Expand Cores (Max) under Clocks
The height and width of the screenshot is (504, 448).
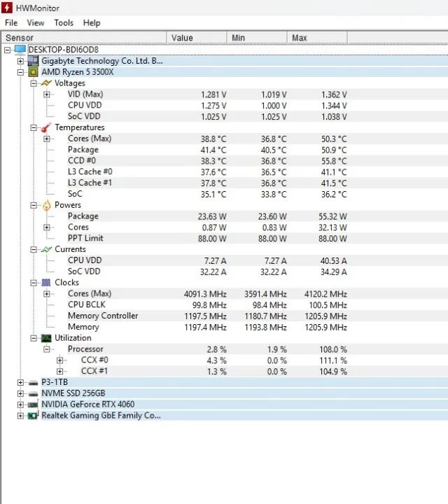click(x=47, y=294)
